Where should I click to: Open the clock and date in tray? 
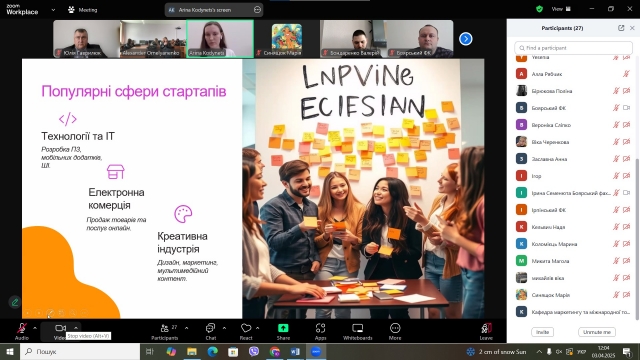point(603,351)
